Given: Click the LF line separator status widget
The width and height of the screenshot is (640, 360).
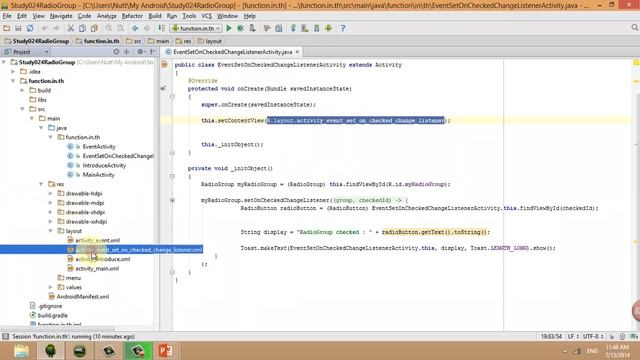Looking at the screenshot, I should 573,336.
